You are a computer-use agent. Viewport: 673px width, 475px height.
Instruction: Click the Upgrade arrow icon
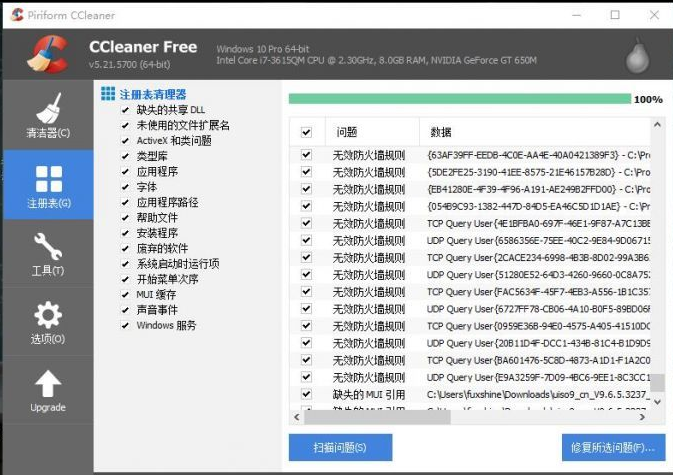[x=48, y=383]
